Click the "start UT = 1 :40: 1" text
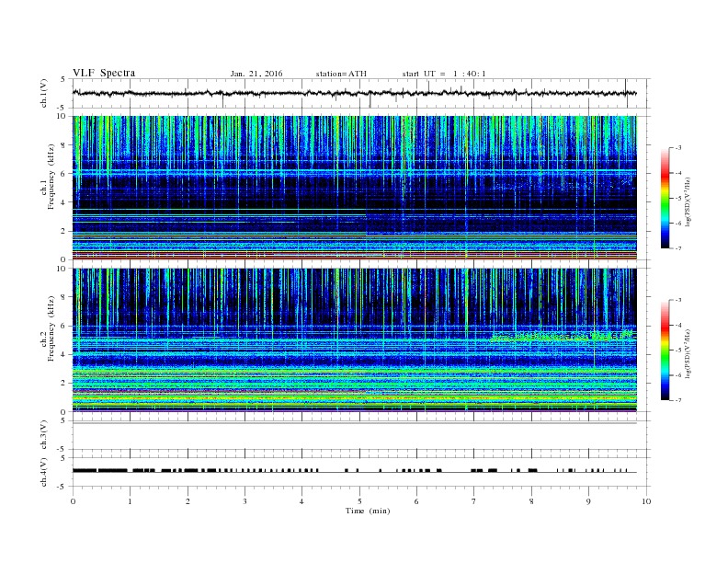This screenshot has width=728, height=563. (444, 74)
